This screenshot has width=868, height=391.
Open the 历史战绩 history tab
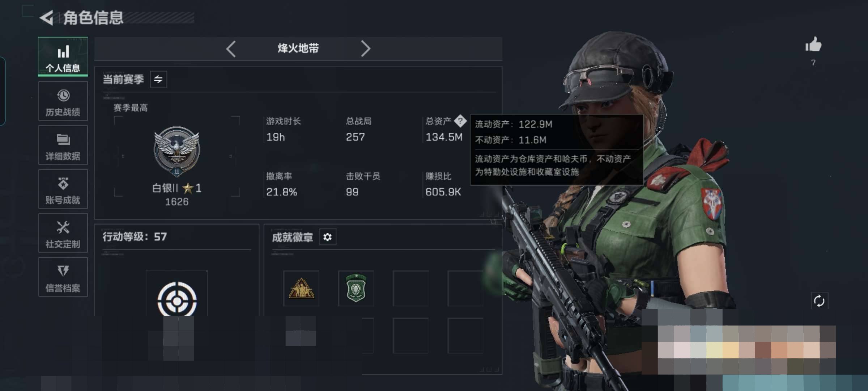63,101
